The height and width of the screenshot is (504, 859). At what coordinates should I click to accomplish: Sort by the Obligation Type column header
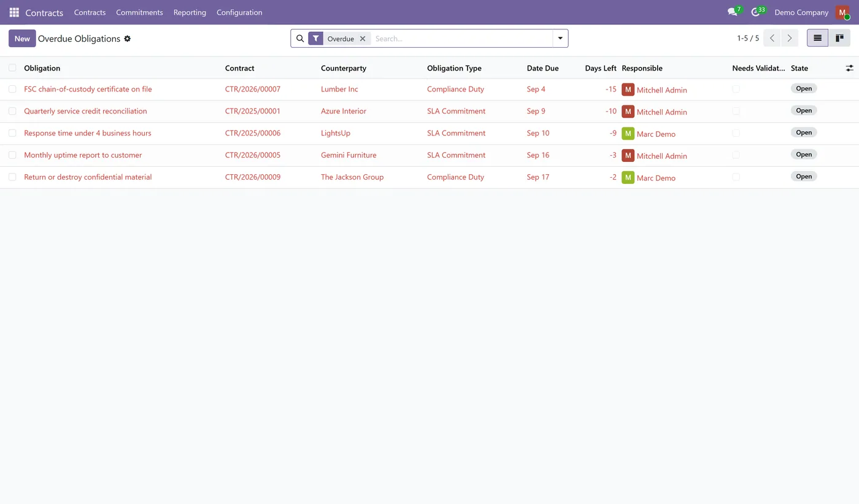[x=454, y=68]
